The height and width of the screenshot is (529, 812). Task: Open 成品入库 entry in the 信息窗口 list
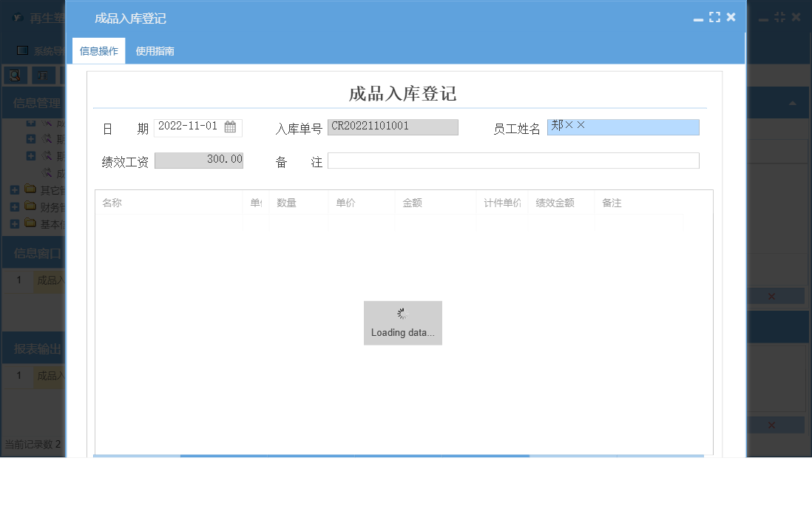click(x=50, y=280)
